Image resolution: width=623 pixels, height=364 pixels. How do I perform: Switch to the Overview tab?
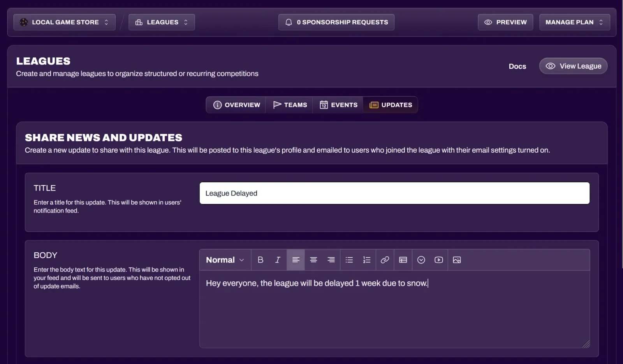click(x=236, y=105)
